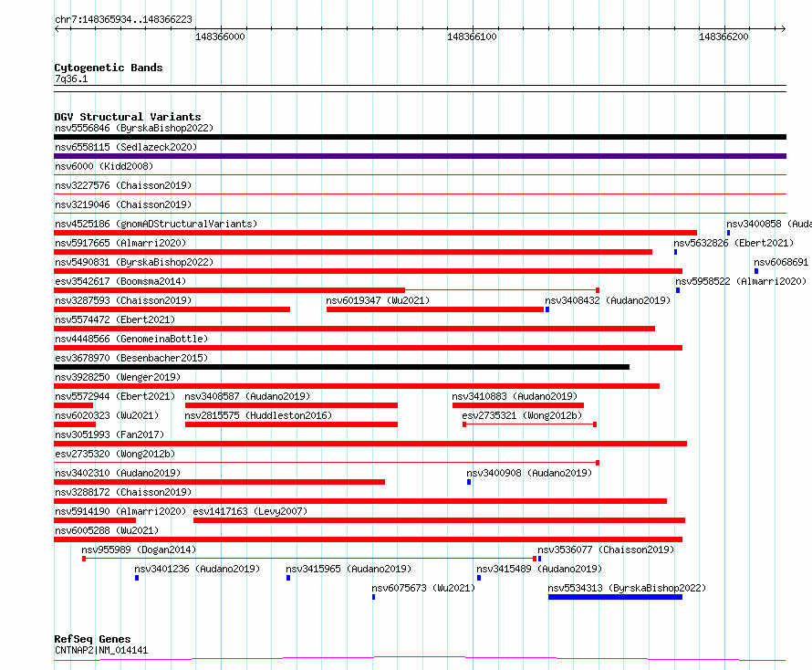Click the DGV Structural Variants track title

[x=128, y=117]
